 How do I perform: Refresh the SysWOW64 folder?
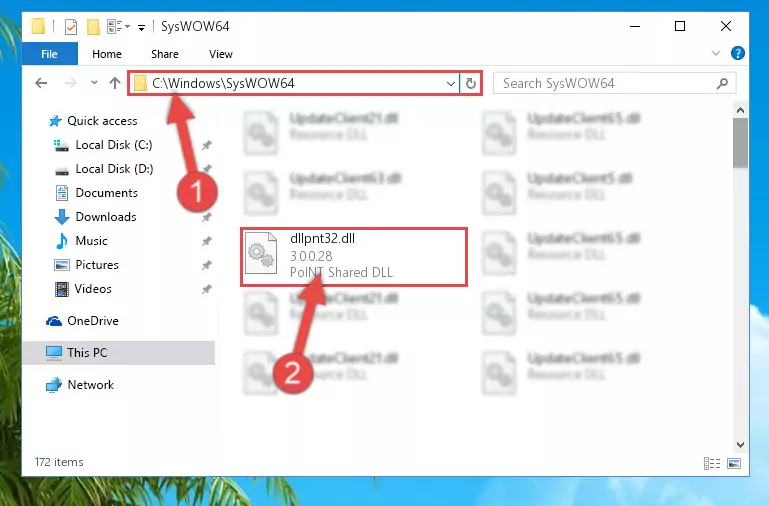coord(471,83)
